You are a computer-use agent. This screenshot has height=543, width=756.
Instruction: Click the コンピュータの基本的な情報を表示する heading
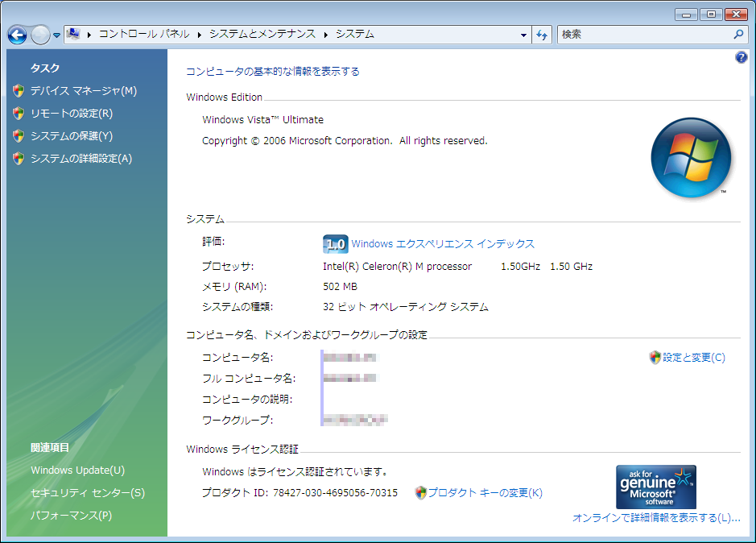click(x=273, y=72)
